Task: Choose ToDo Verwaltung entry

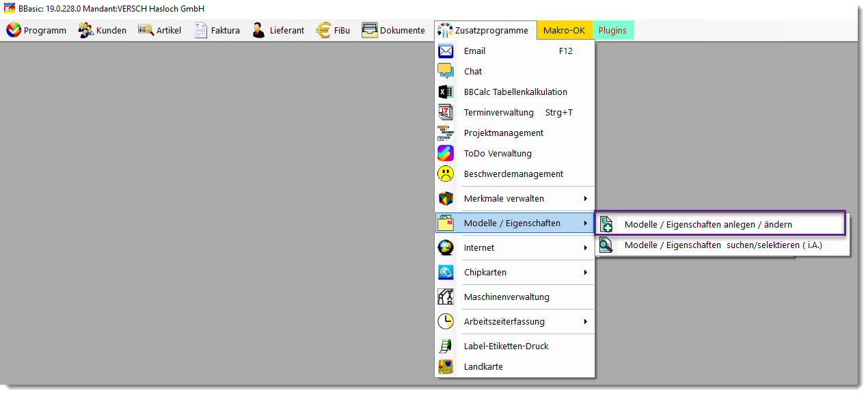Action: click(515, 153)
